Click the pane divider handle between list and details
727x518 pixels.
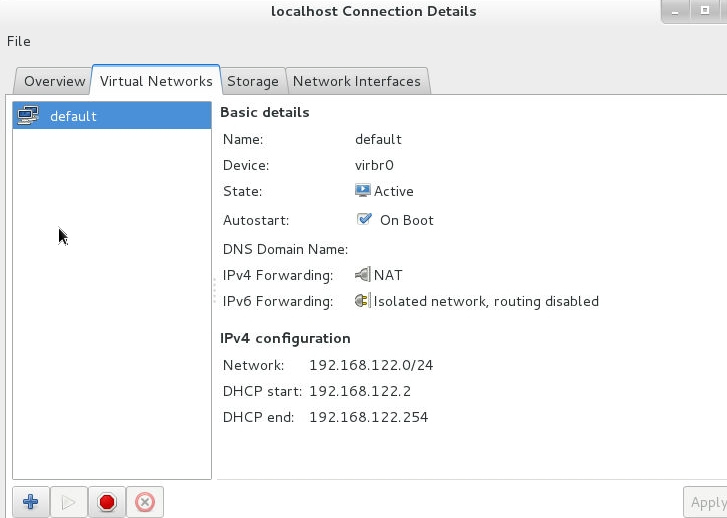[x=214, y=291]
